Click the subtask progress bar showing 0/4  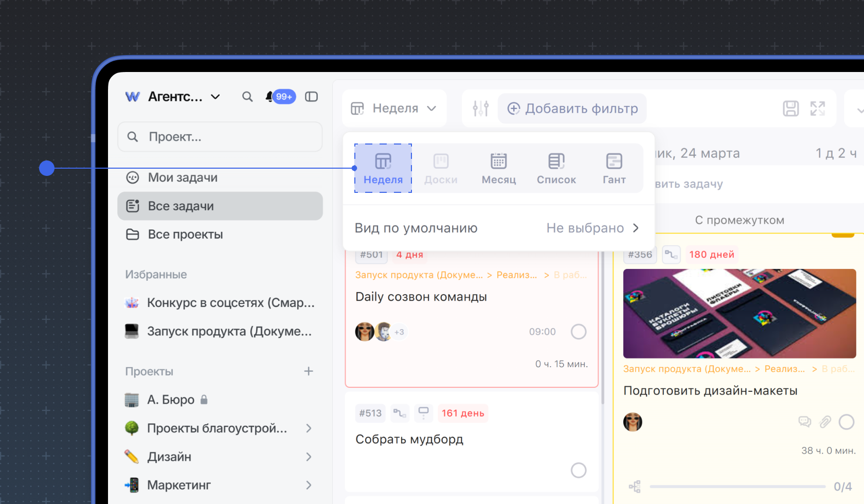737,487
